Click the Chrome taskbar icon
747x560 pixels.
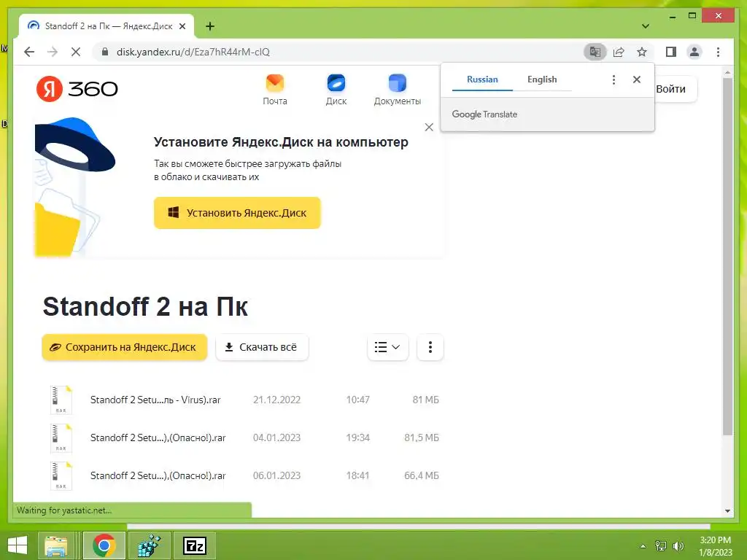coord(104,545)
